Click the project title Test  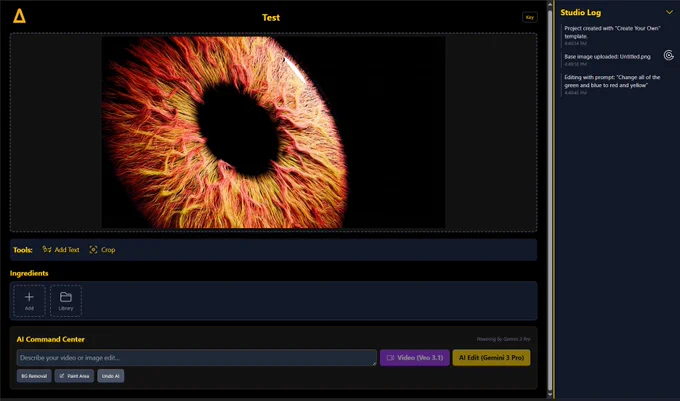click(x=271, y=17)
